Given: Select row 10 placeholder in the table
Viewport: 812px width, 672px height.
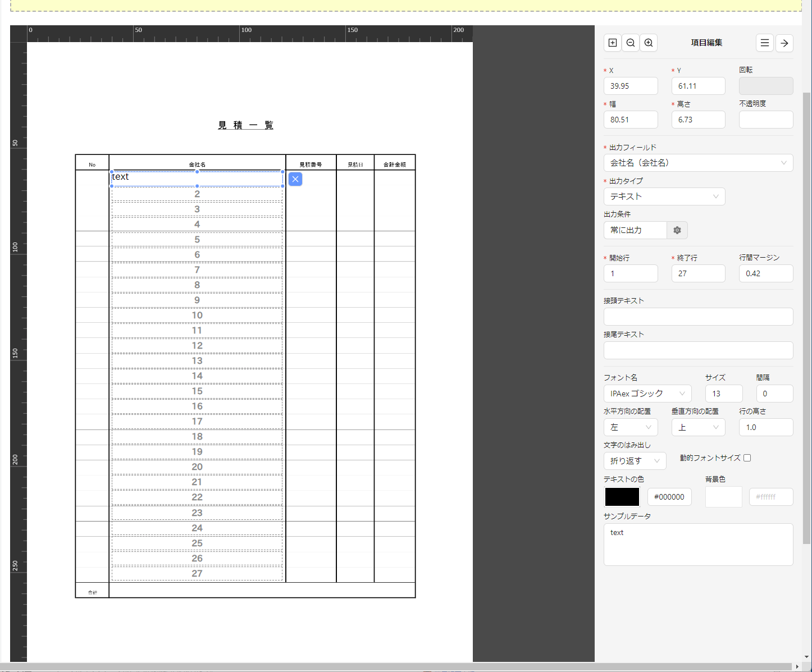Looking at the screenshot, I should pos(197,316).
